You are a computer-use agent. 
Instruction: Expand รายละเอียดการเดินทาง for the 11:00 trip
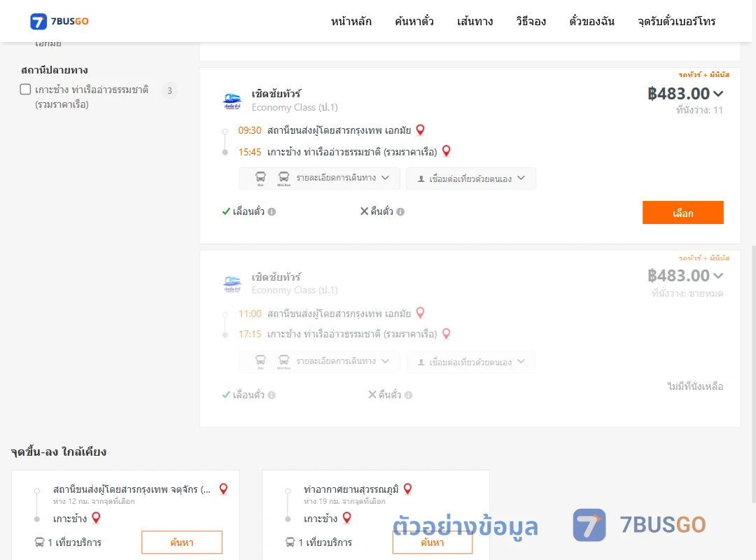pyautogui.click(x=319, y=361)
